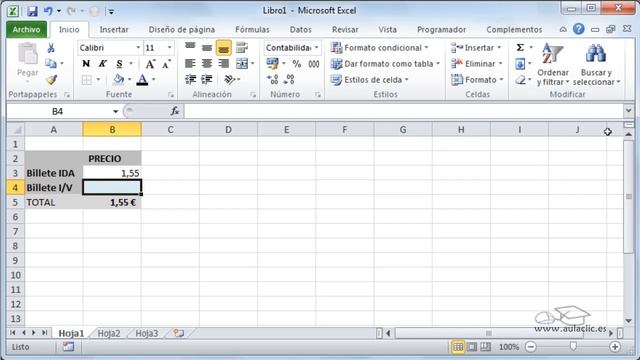
Task: Click zoom in plus button
Action: pos(615,347)
